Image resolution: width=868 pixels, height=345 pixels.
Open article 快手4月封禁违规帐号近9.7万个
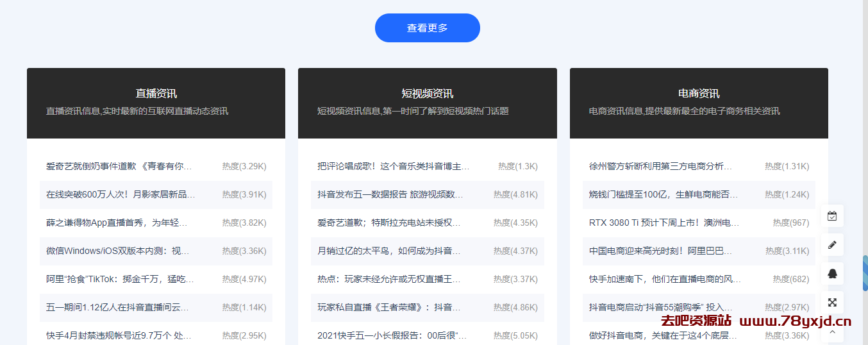click(x=119, y=335)
